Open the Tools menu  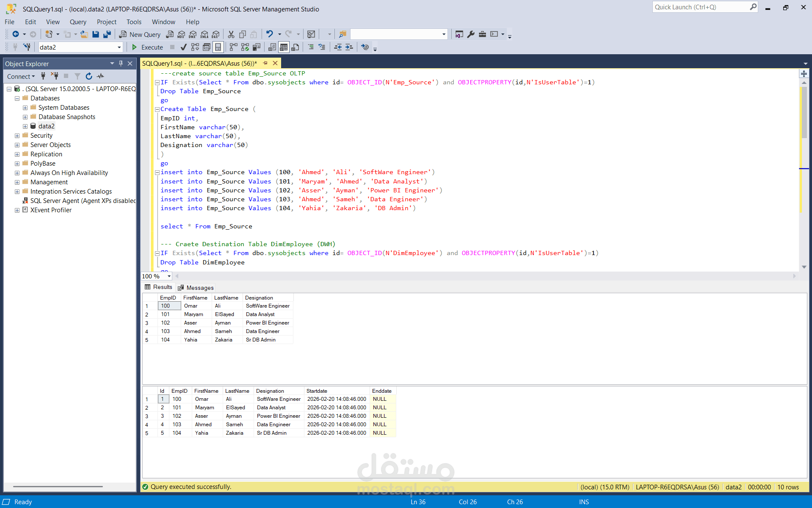point(134,22)
